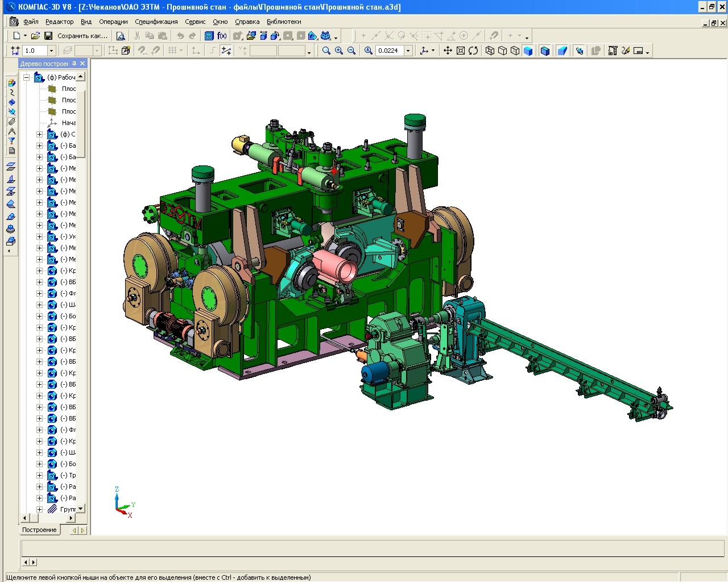Click the zoom window magnifier icon
The image size is (728, 582).
tap(326, 51)
